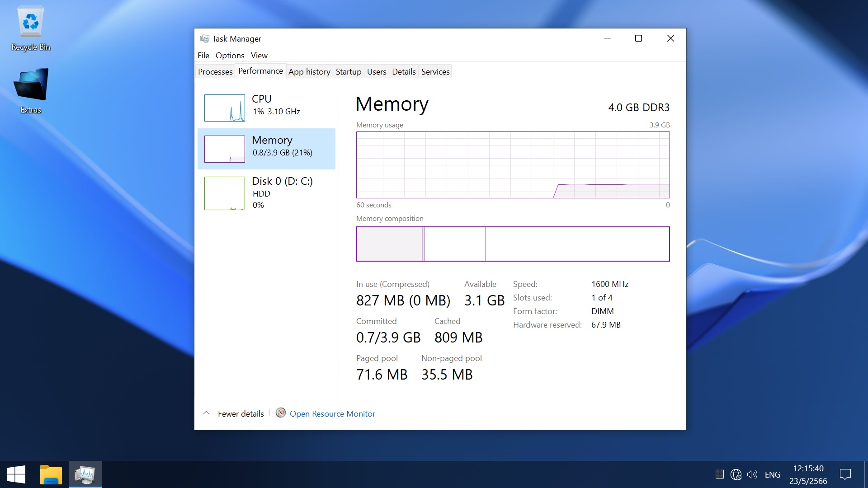868x488 pixels.
Task: Click the volume speaker tray icon
Action: (x=752, y=474)
